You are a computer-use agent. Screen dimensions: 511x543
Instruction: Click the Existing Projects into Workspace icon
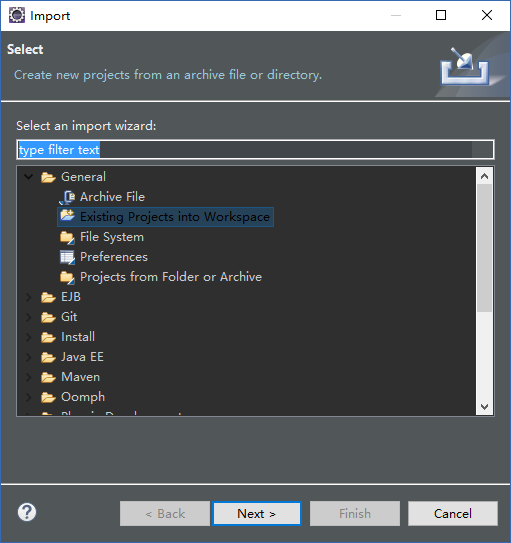pyautogui.click(x=67, y=216)
